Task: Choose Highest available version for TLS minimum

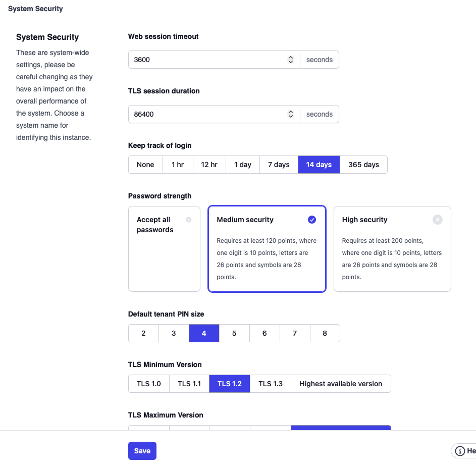Action: pyautogui.click(x=341, y=384)
